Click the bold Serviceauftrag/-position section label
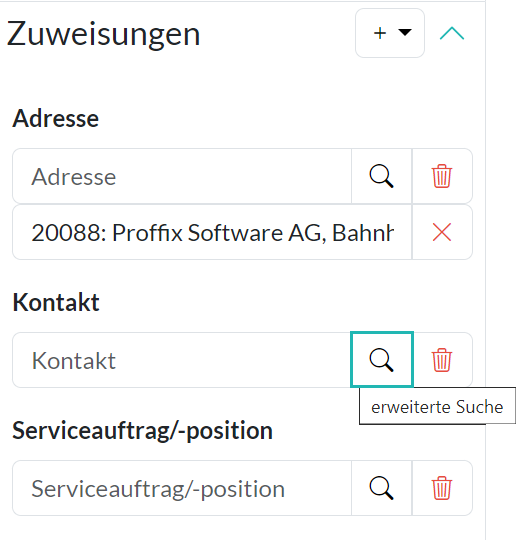516x540 pixels. click(x=143, y=431)
